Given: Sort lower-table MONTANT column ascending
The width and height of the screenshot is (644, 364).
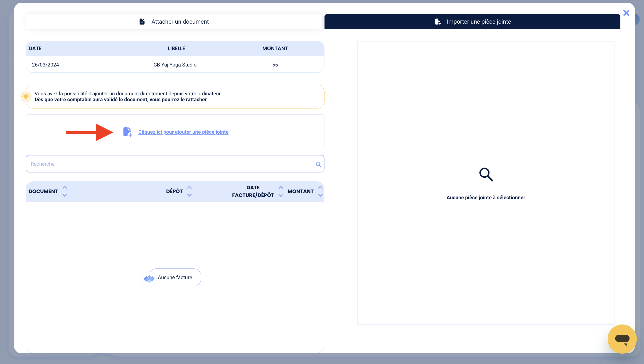Looking at the screenshot, I should pos(320,187).
